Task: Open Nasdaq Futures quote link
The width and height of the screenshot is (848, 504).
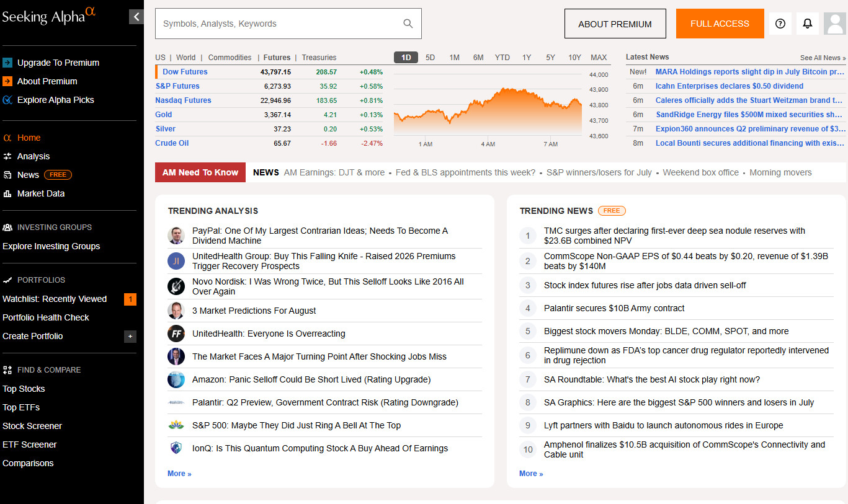Action: click(183, 100)
